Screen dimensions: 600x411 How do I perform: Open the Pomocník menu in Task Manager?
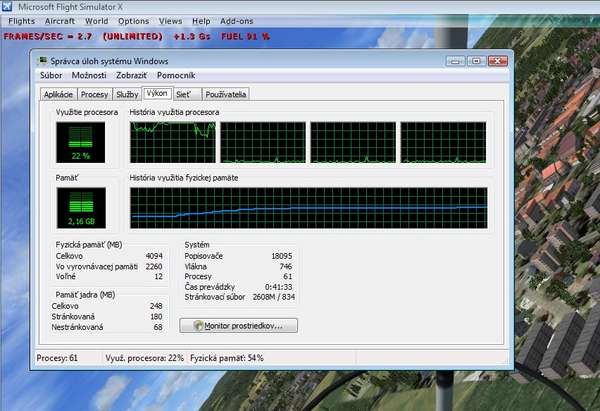pyautogui.click(x=176, y=75)
